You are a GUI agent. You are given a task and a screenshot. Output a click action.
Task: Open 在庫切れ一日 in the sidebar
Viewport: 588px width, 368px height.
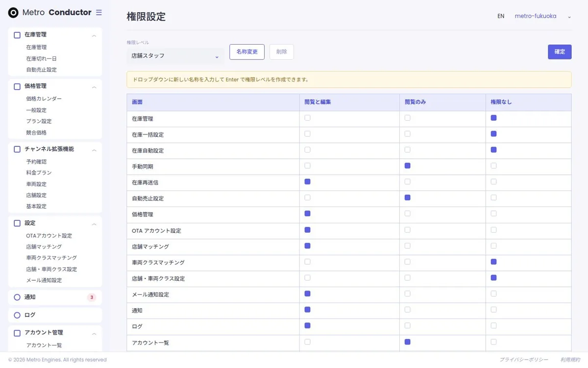pyautogui.click(x=41, y=59)
